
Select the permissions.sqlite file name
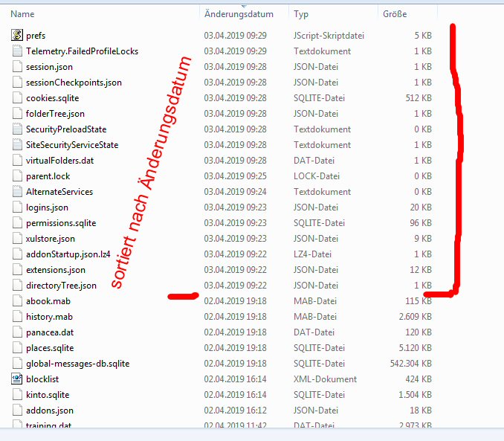coord(61,223)
